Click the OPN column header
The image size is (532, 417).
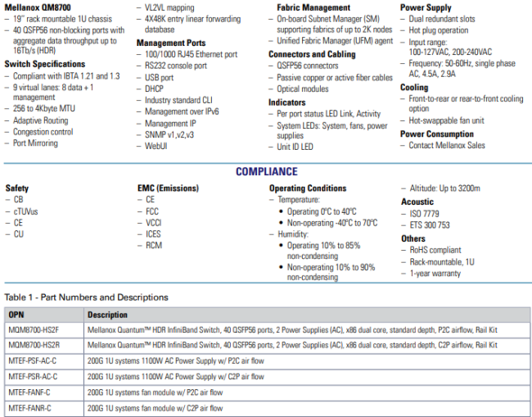[x=16, y=315]
